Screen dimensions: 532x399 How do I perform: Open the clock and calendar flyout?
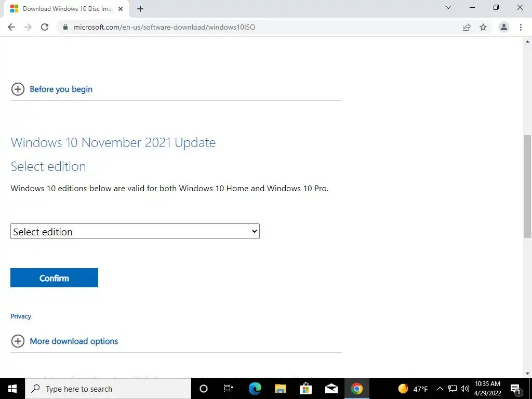(x=487, y=389)
